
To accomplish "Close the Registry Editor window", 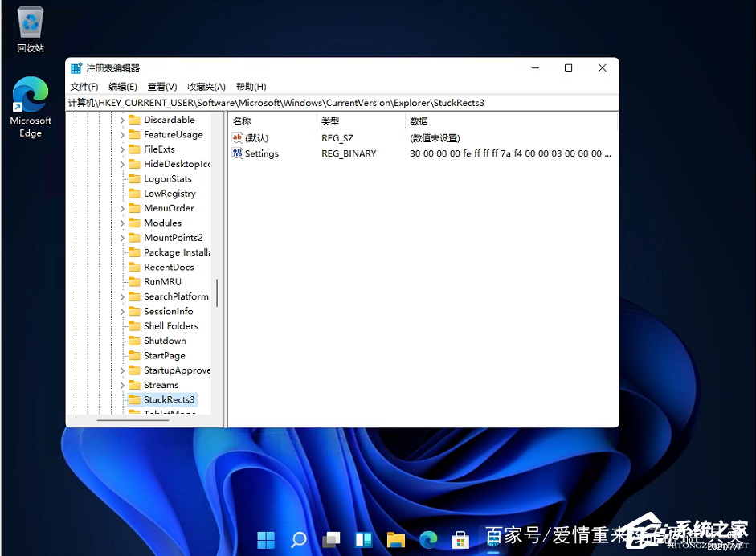I will (603, 68).
